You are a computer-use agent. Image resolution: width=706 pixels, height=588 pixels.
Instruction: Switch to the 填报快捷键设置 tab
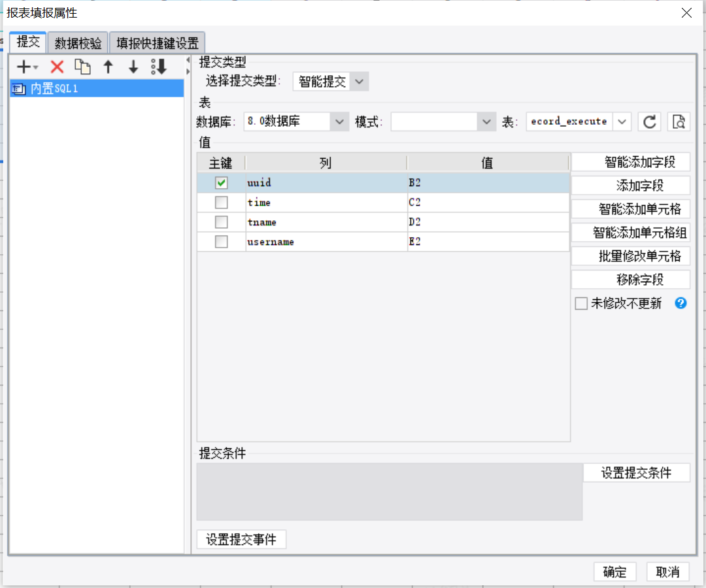click(157, 43)
